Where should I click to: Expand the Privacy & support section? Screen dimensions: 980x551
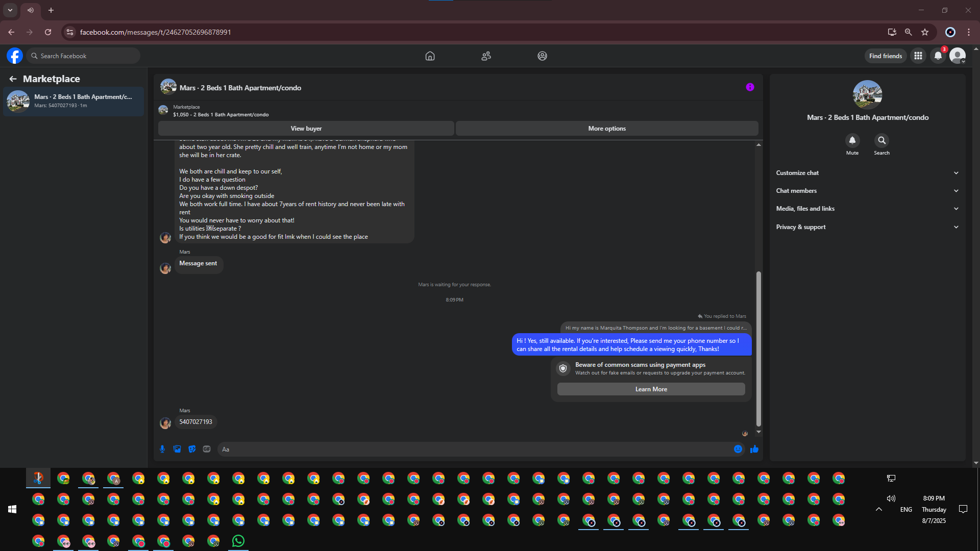(867, 227)
